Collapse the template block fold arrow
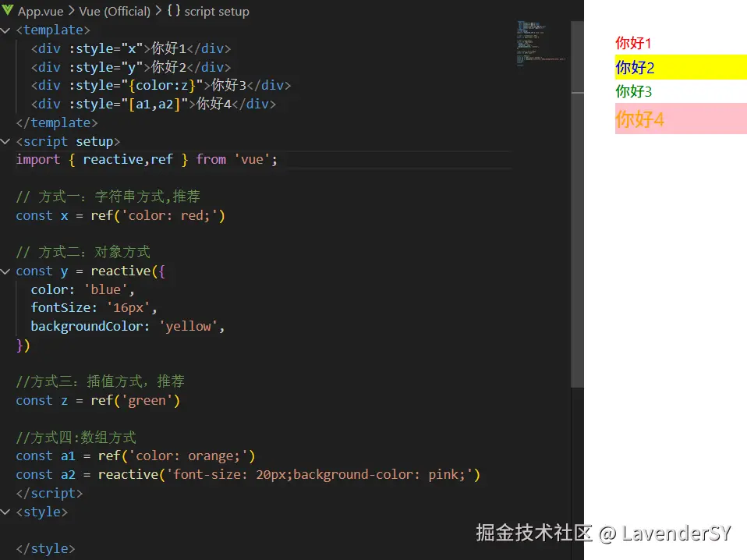The image size is (747, 560). click(x=7, y=30)
